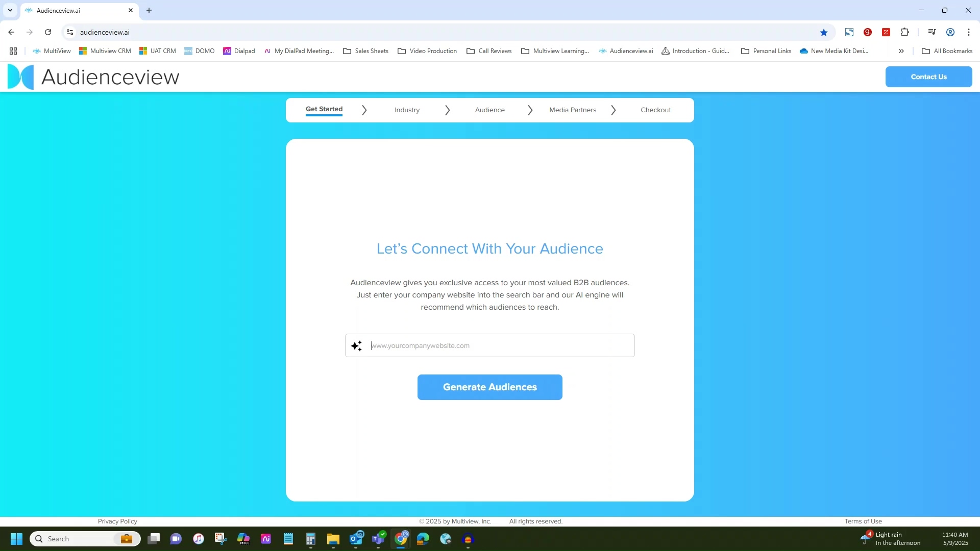Go back with the browser back arrow

click(x=11, y=32)
